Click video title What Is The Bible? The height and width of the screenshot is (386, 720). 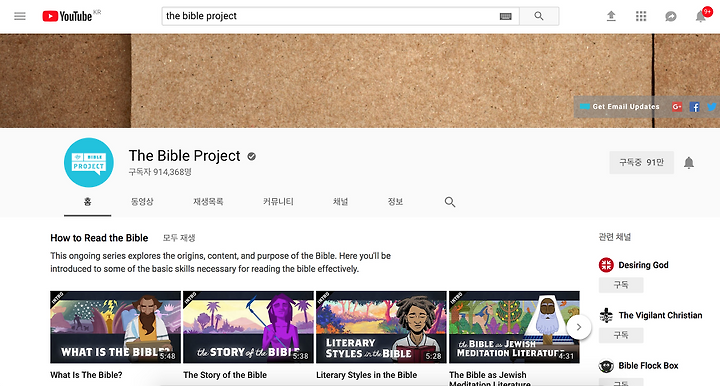[86, 375]
